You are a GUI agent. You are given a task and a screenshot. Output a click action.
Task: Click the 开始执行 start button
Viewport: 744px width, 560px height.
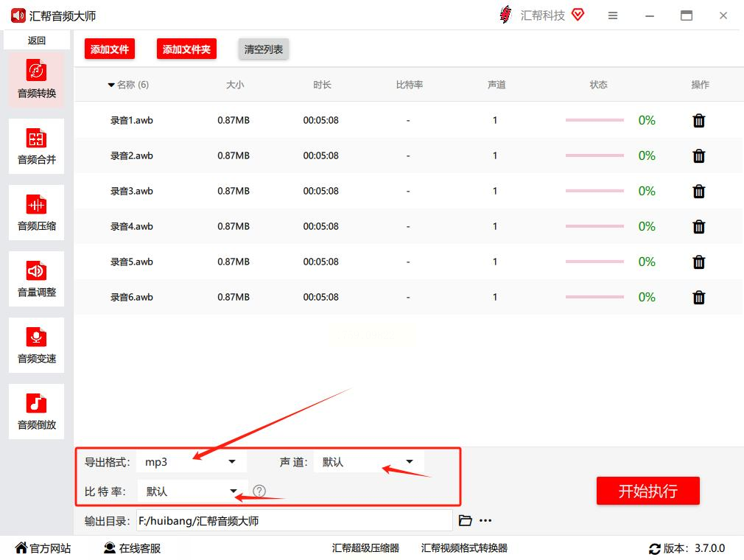tap(648, 491)
